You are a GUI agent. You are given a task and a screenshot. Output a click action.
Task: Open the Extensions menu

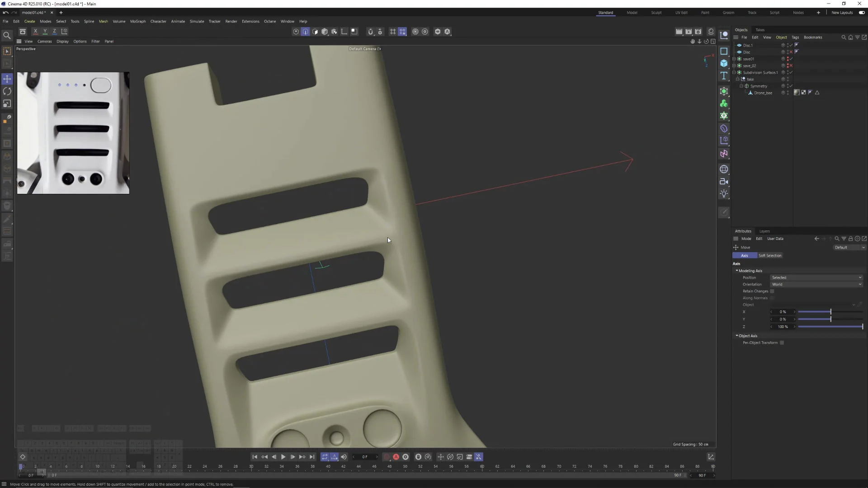click(x=250, y=21)
